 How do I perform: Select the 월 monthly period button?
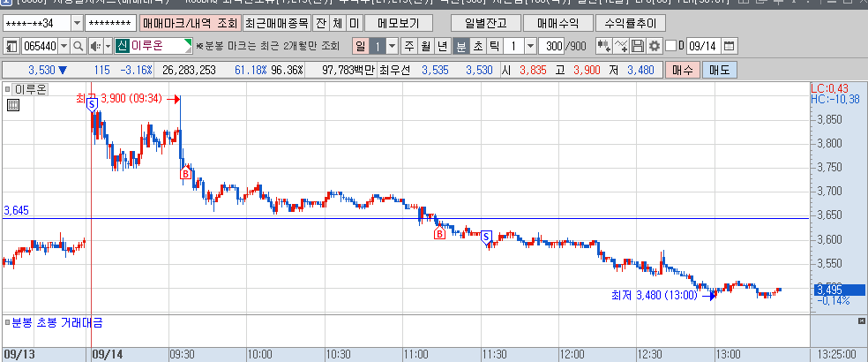click(426, 46)
